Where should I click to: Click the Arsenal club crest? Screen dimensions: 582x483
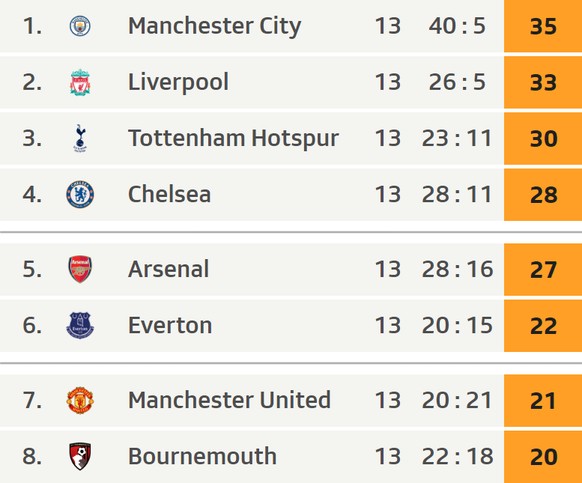(x=80, y=269)
